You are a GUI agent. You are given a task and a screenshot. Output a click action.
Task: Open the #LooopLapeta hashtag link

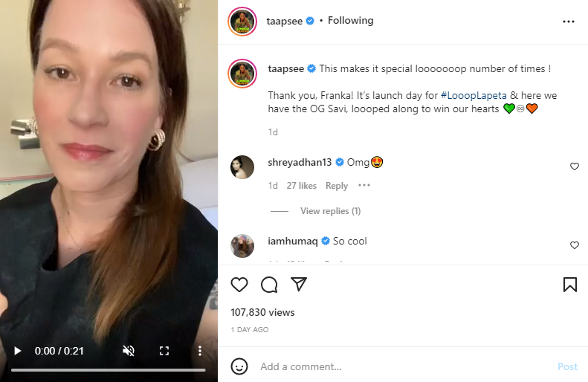474,96
